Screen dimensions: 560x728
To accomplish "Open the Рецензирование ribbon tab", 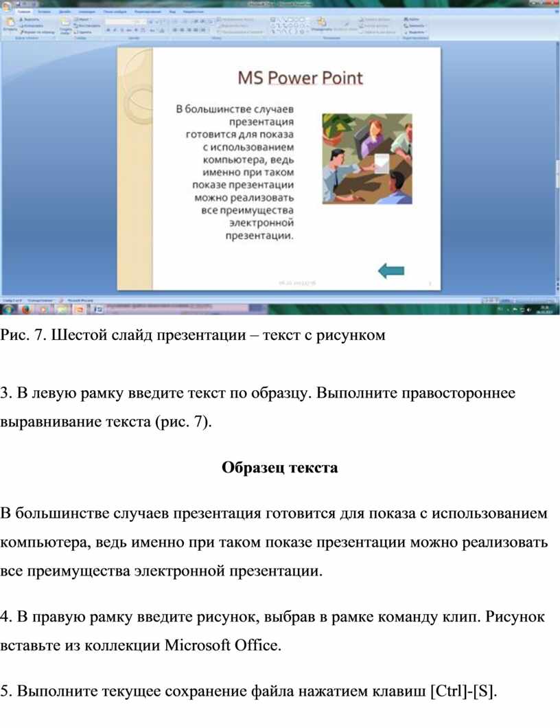I will (x=148, y=11).
